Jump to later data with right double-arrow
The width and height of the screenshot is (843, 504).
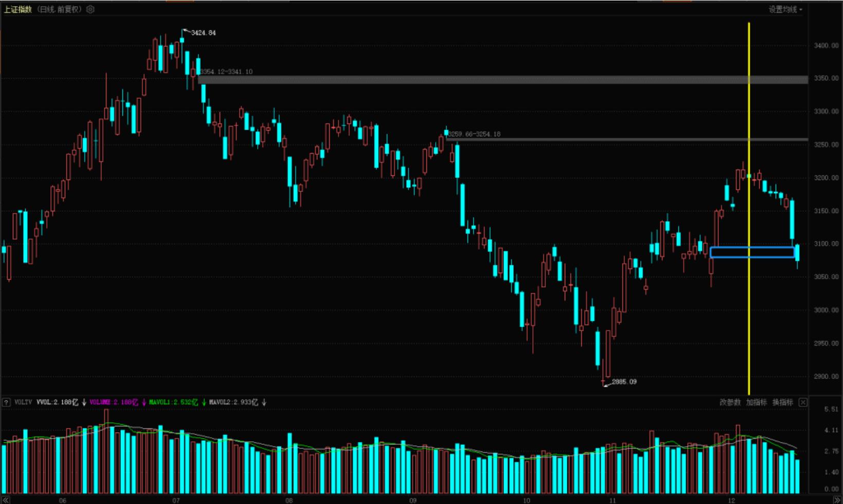[x=837, y=500]
